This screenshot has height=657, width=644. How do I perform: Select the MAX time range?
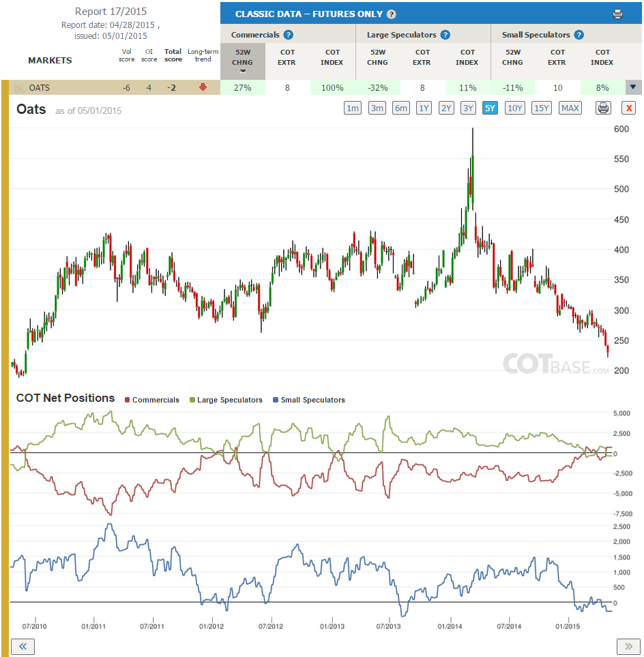point(570,108)
